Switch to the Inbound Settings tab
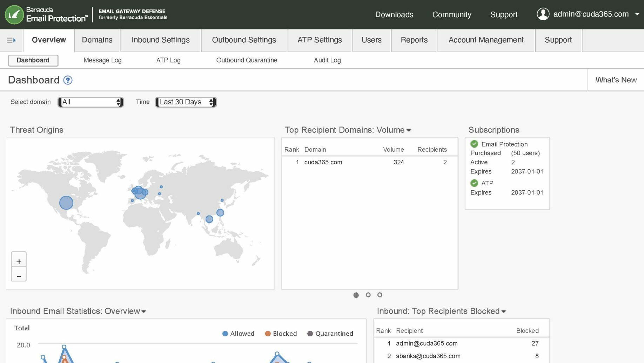Image resolution: width=644 pixels, height=363 pixels. click(x=160, y=40)
